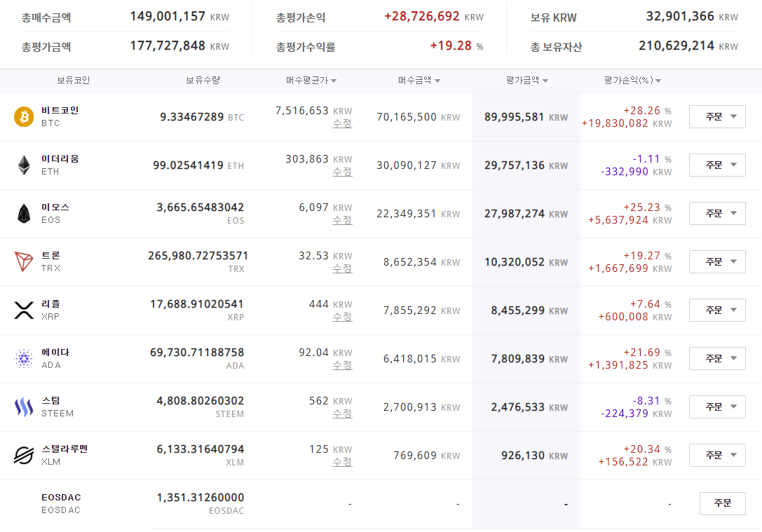Click the Stellar Lumens XLM icon
This screenshot has width=762, height=532.
24,456
